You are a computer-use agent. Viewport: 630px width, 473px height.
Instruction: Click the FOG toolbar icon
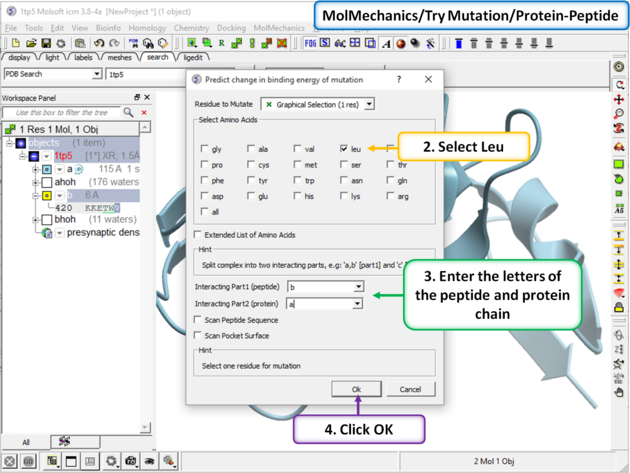(x=310, y=44)
